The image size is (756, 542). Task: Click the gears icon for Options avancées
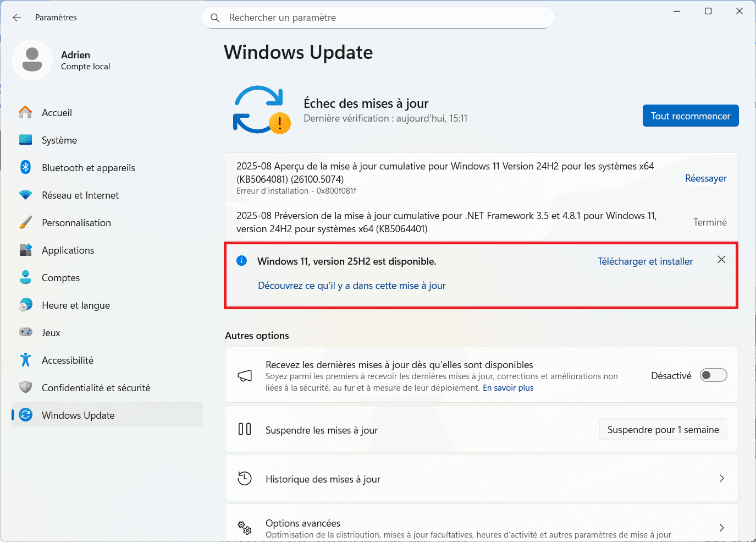pyautogui.click(x=245, y=528)
